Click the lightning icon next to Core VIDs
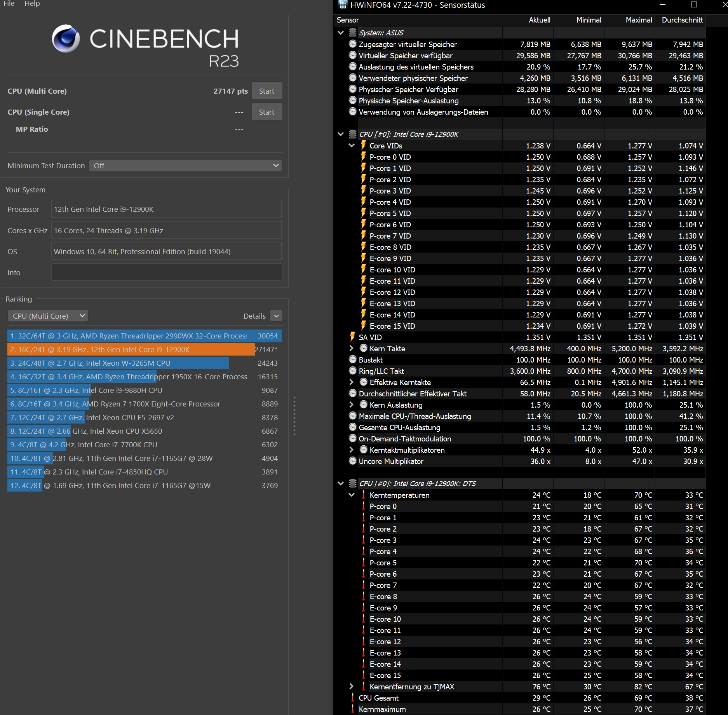 pyautogui.click(x=364, y=145)
